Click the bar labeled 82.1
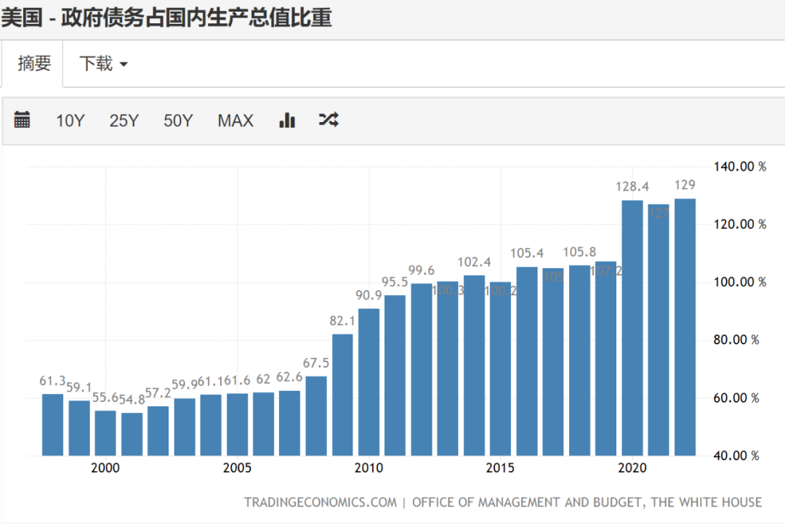Screen dimensions: 785x532 click(x=342, y=395)
